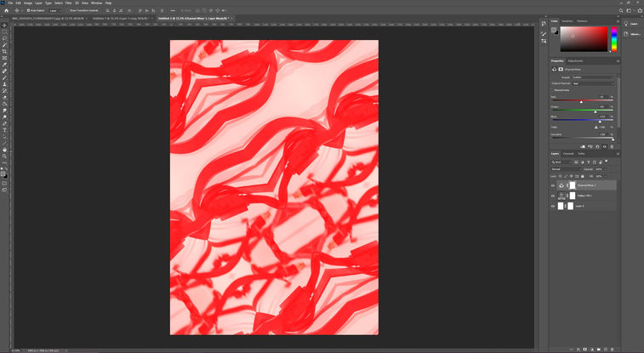Open the Filter menu
The image size is (644, 353).
pos(69,3)
